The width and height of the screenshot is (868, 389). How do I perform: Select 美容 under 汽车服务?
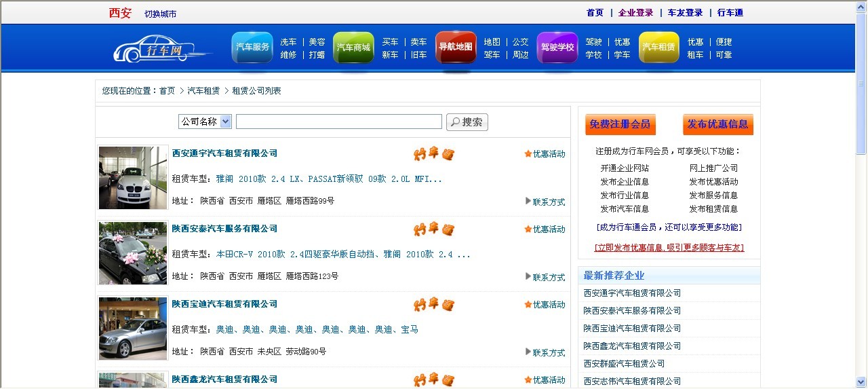pos(317,42)
